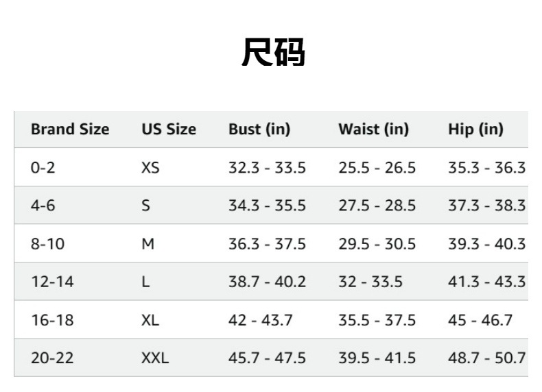Select the 12-14 brand size cell
This screenshot has width=542, height=392.
pos(52,282)
